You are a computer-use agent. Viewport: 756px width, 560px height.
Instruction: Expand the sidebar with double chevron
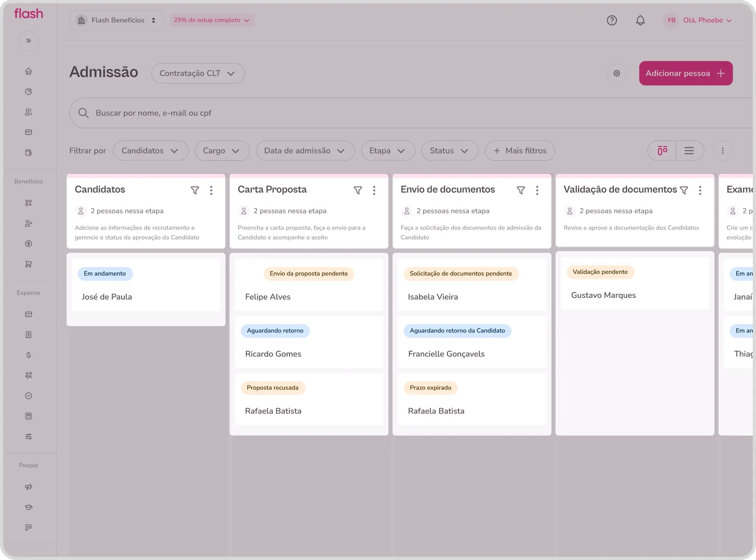coord(28,40)
